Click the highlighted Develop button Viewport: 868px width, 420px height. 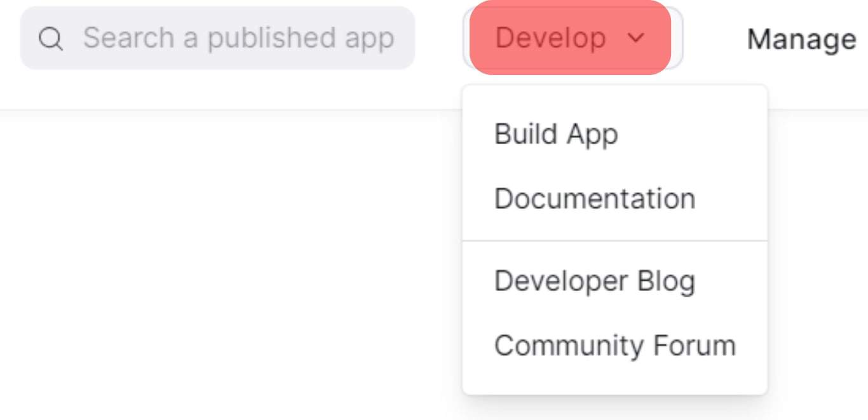[x=570, y=38]
